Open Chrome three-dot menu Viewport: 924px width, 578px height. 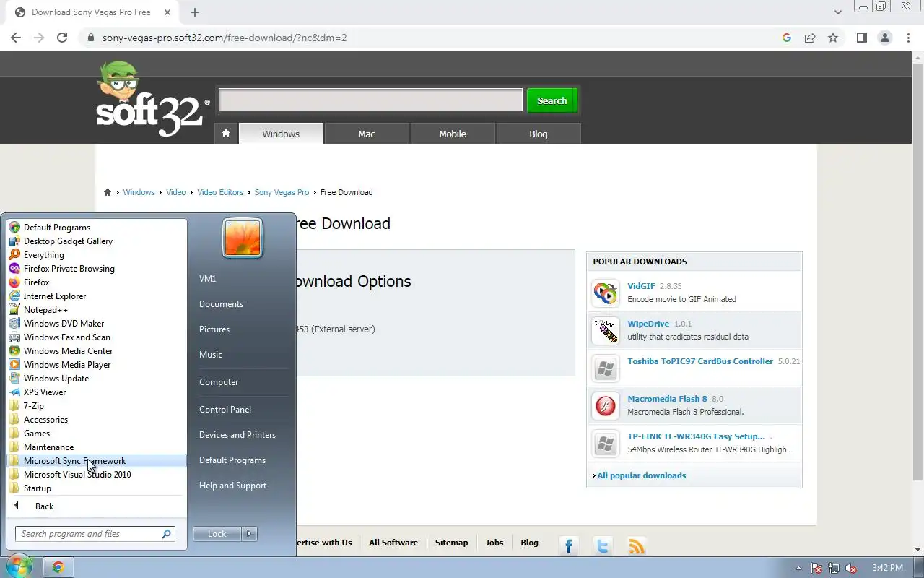[x=908, y=38]
